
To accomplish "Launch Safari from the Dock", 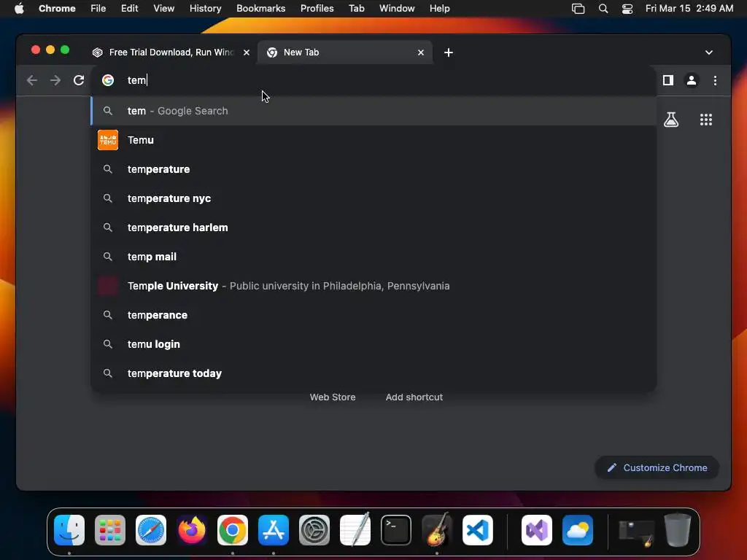I will click(151, 530).
